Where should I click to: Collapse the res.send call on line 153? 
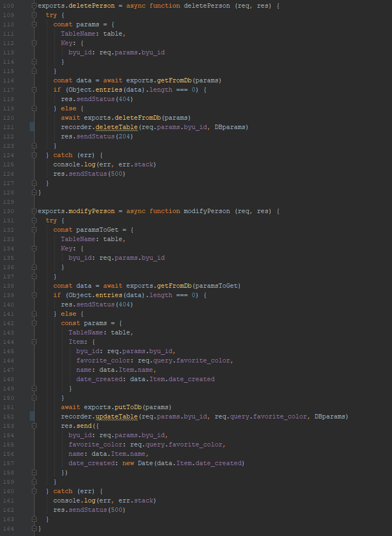coord(34,426)
